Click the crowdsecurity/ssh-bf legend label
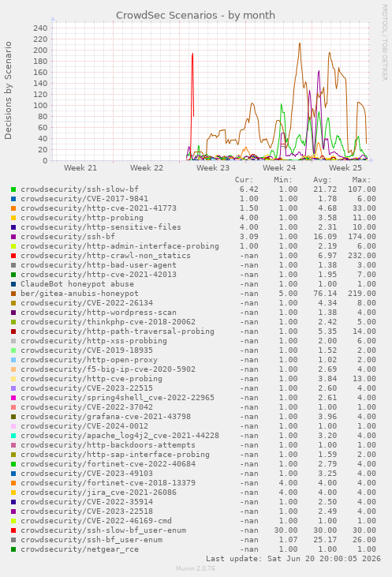The image size is (392, 577). [x=68, y=237]
